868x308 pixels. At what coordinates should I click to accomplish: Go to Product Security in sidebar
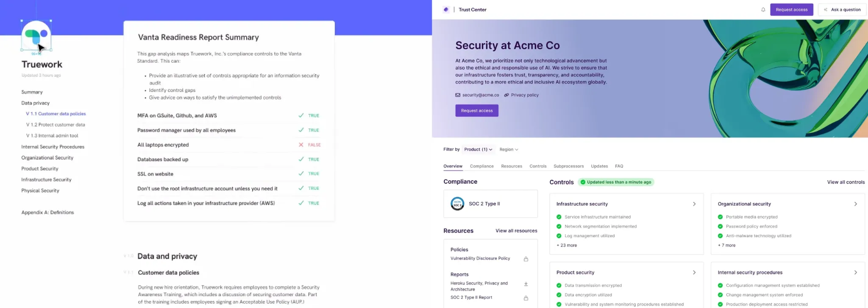(39, 169)
